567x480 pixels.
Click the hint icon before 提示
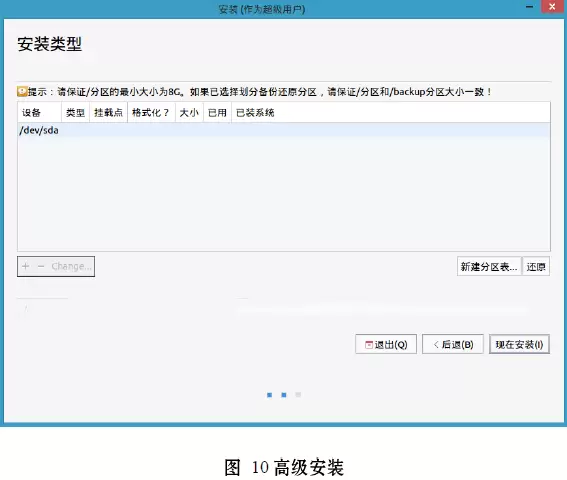click(22, 92)
